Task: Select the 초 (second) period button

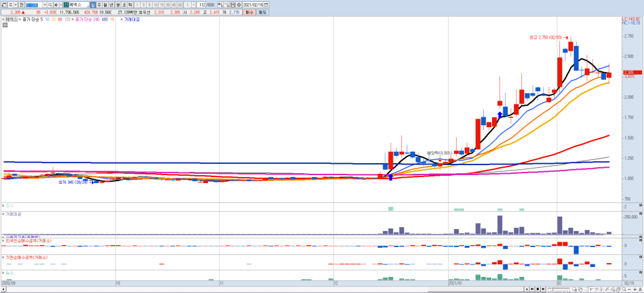Action: 124,5
